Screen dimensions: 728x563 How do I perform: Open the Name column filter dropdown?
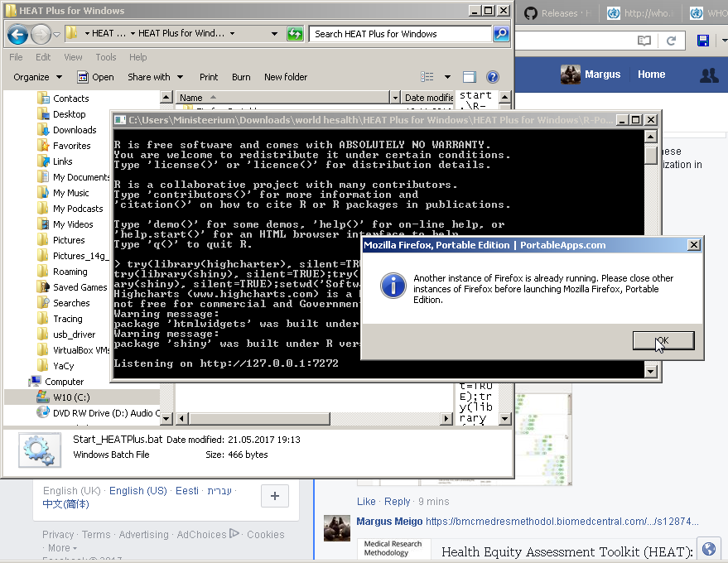coord(395,98)
